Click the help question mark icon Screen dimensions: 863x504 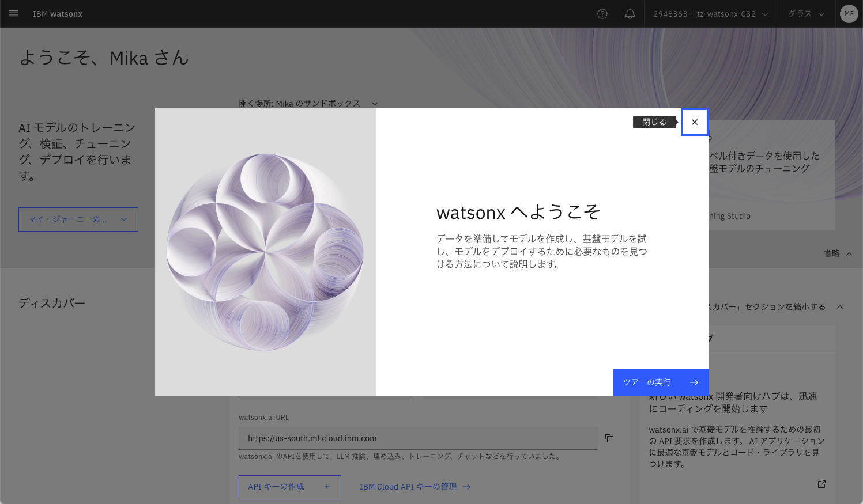pos(602,14)
